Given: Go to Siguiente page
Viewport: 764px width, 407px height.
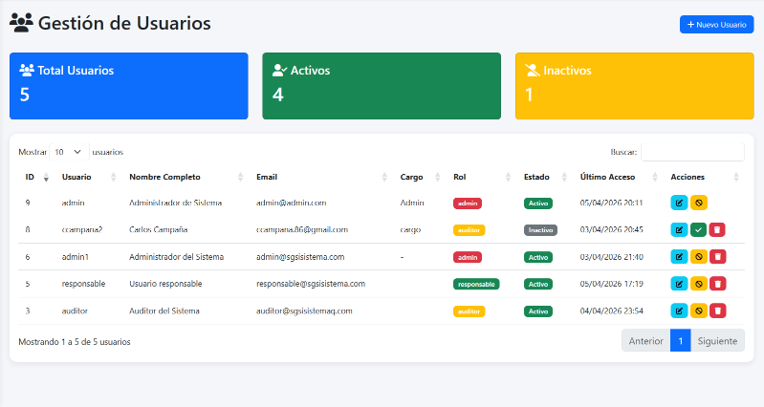Looking at the screenshot, I should [717, 341].
